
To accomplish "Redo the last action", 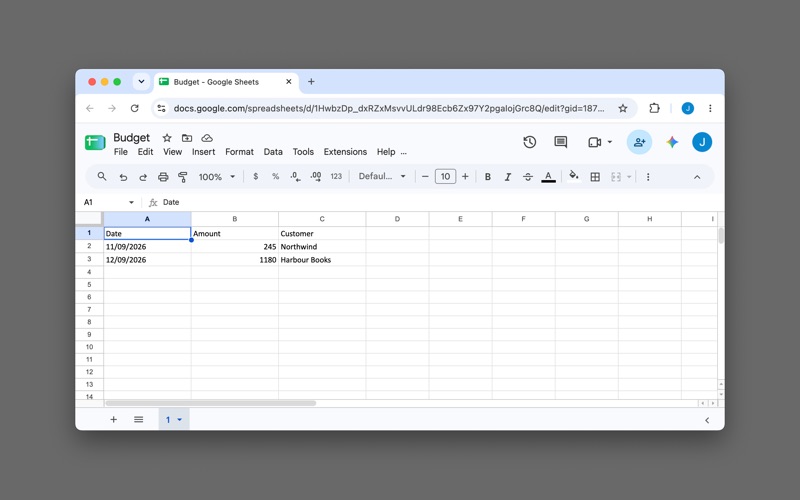I will point(143,177).
